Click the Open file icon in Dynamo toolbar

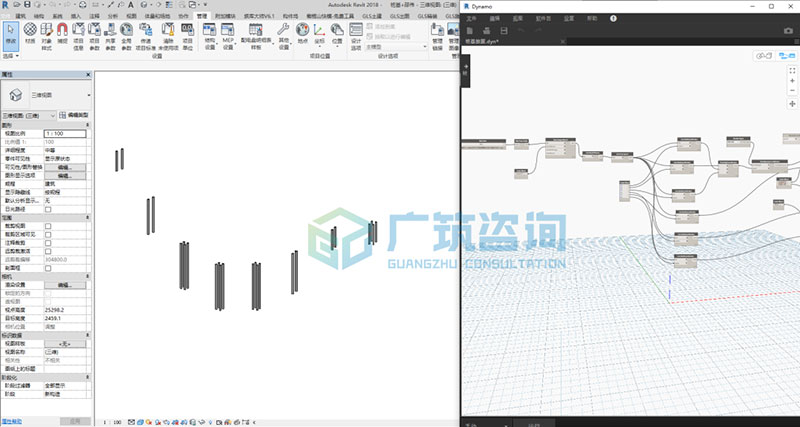pyautogui.click(x=487, y=31)
